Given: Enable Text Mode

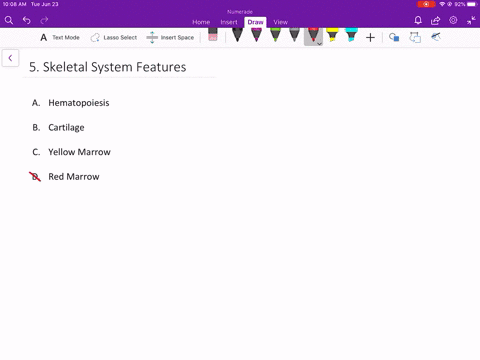Looking at the screenshot, I should pos(60,37).
